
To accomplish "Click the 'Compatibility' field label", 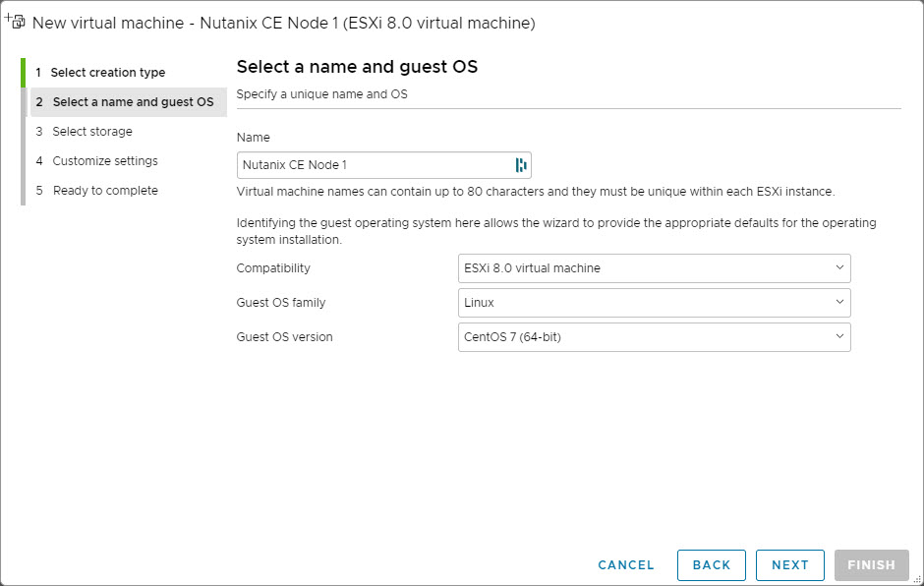I will (x=273, y=268).
